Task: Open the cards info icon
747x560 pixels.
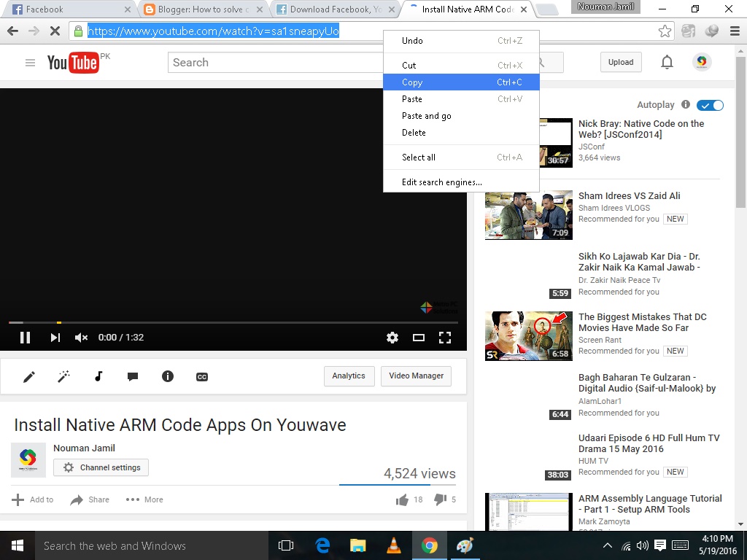Action: click(168, 376)
